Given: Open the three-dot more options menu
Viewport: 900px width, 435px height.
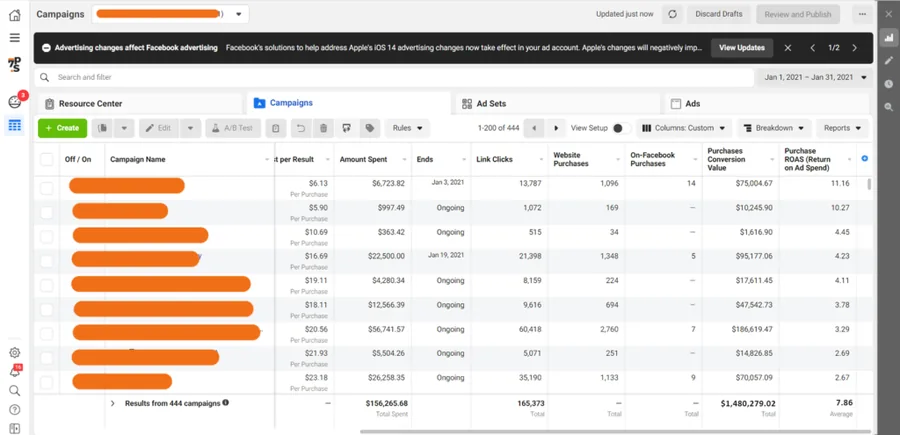Looking at the screenshot, I should (x=862, y=14).
